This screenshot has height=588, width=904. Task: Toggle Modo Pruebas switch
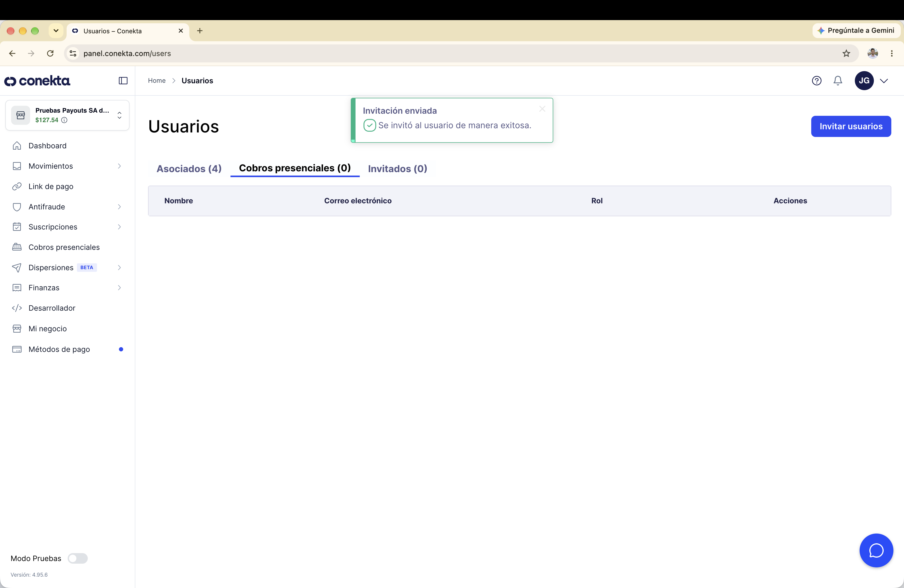[77, 558]
